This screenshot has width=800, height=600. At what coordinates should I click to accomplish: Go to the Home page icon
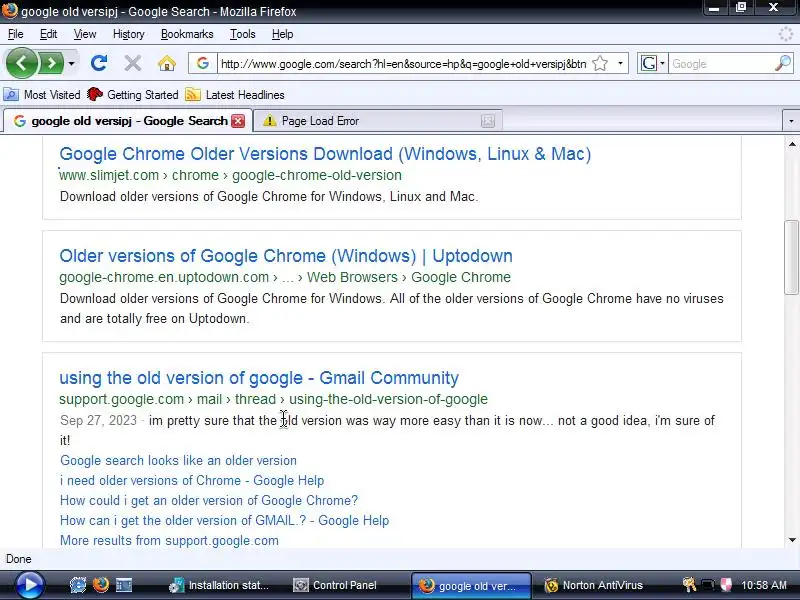(166, 63)
